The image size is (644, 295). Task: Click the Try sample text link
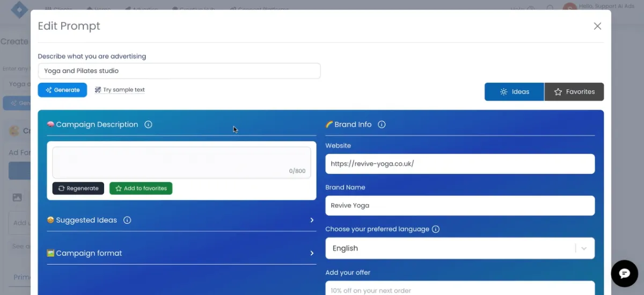coord(120,90)
